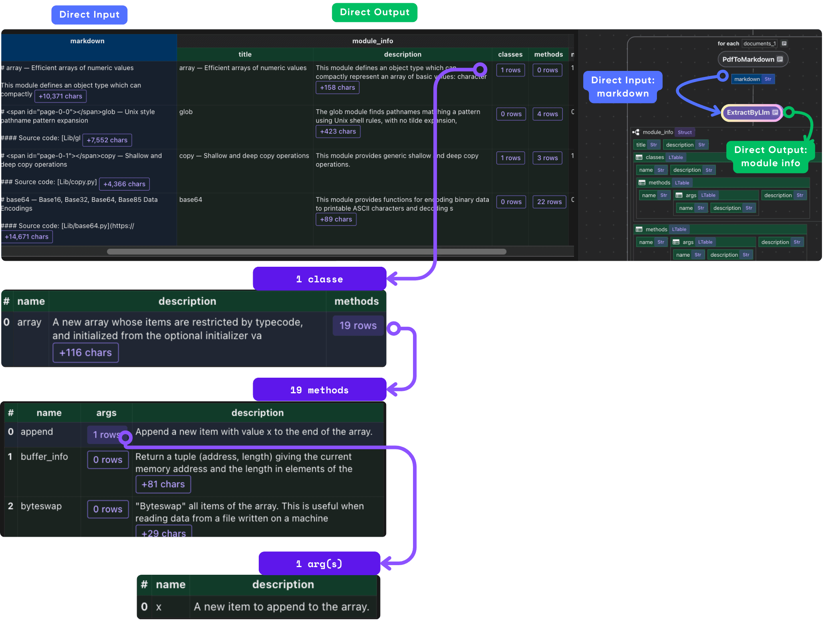The width and height of the screenshot is (840, 620).
Task: Click the horizontal scrollbar below the table
Action: [x=306, y=252]
